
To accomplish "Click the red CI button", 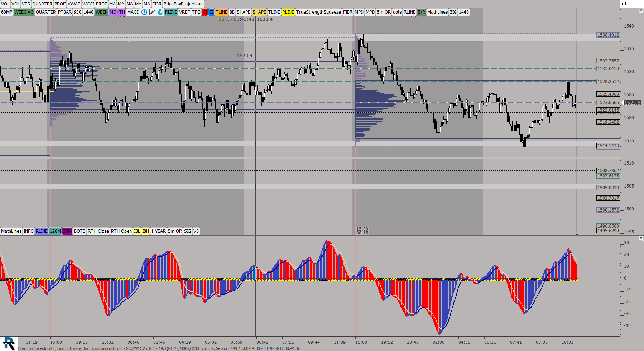I will [x=205, y=12].
